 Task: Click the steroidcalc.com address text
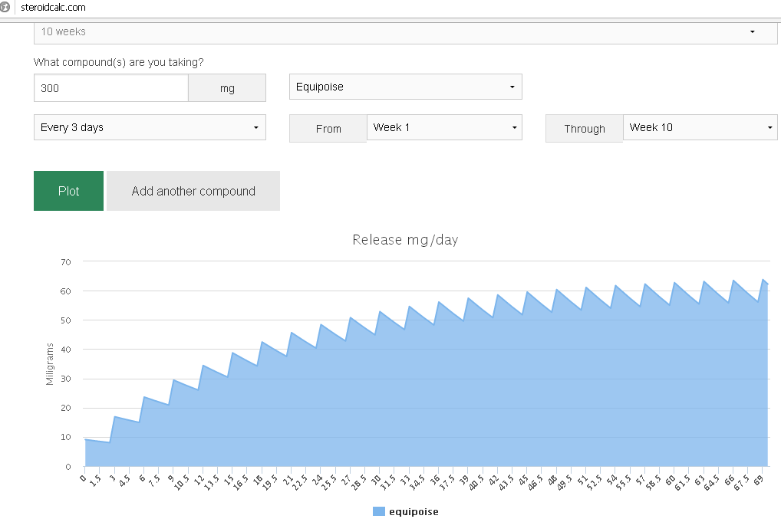tap(53, 8)
